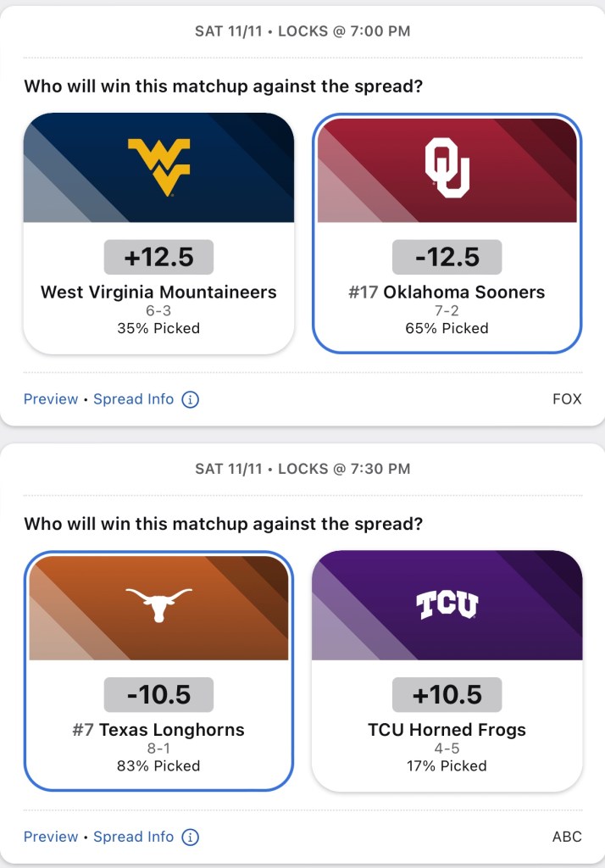Image resolution: width=605 pixels, height=868 pixels.
Task: Click the TCU Horned Frogs logo
Action: click(x=447, y=604)
